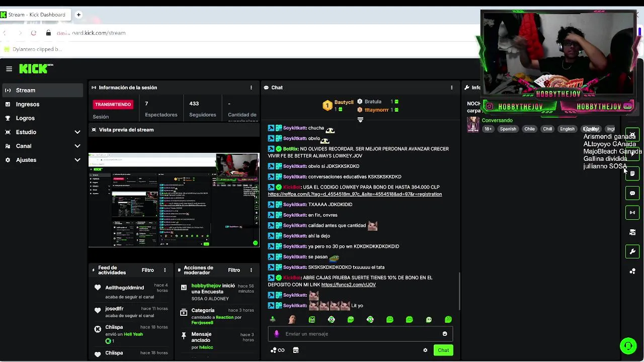This screenshot has height=362, width=644.
Task: Select the man face emote
Action: [x=292, y=319]
